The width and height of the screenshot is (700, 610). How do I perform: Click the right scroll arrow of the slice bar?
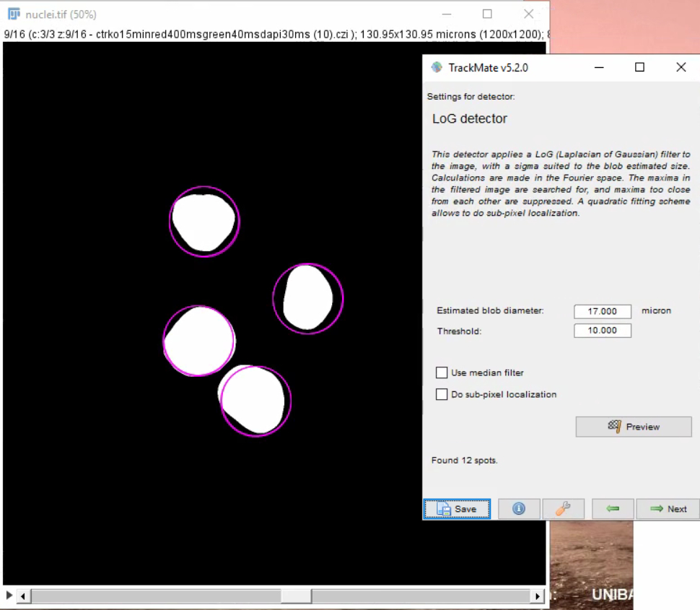[538, 596]
